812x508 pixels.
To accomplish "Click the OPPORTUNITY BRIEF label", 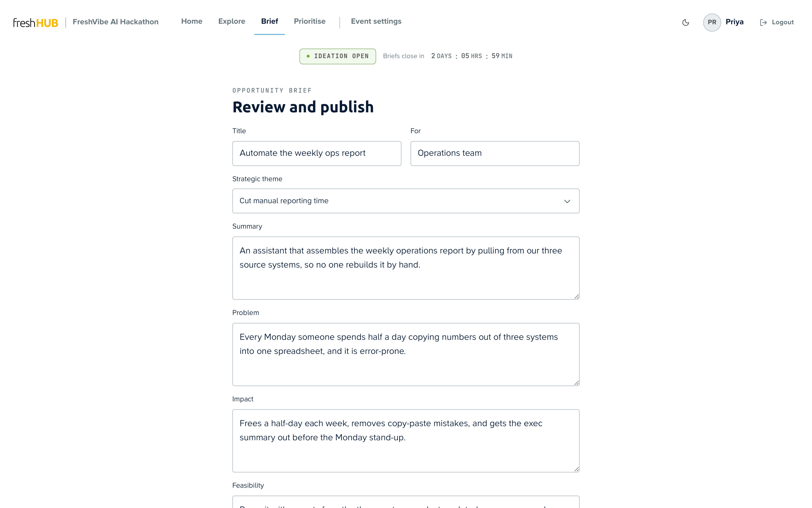I will [x=272, y=90].
